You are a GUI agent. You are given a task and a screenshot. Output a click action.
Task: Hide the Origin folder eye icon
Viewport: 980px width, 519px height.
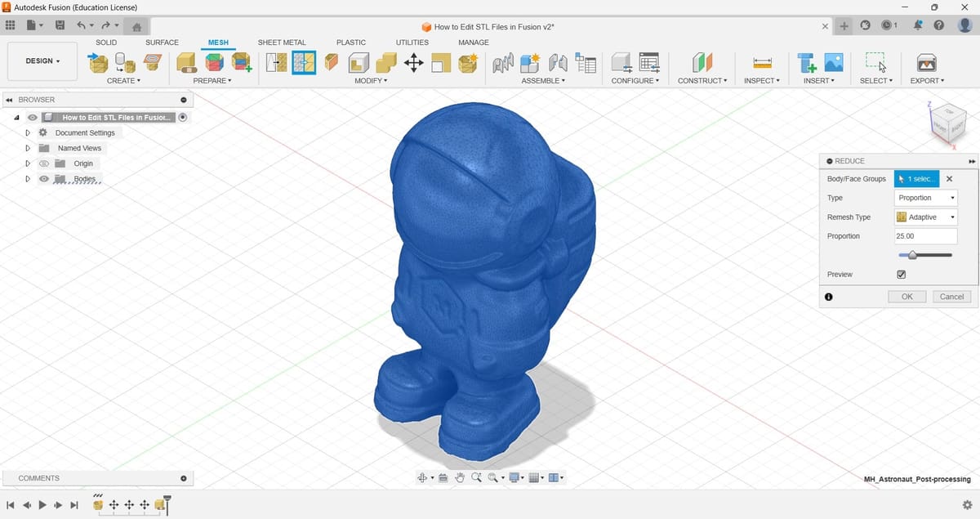click(x=44, y=163)
